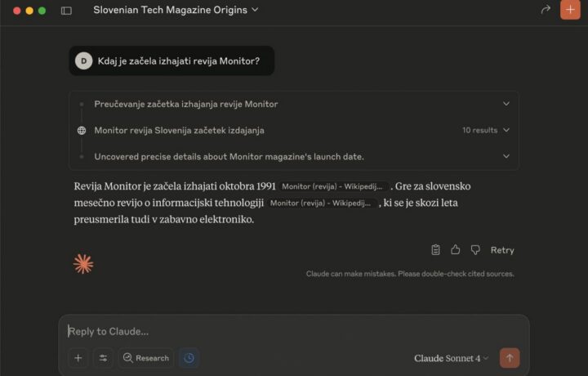Expand the Uncovered precise details step

pos(506,156)
